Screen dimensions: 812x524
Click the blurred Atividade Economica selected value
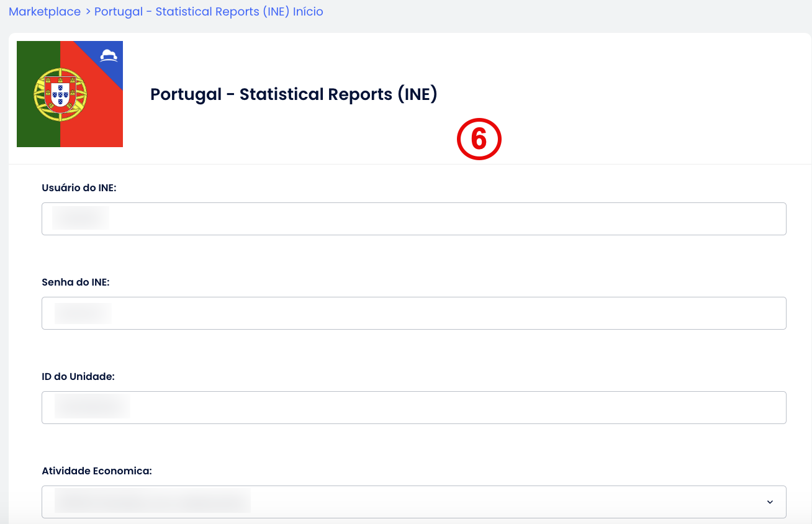pyautogui.click(x=152, y=502)
